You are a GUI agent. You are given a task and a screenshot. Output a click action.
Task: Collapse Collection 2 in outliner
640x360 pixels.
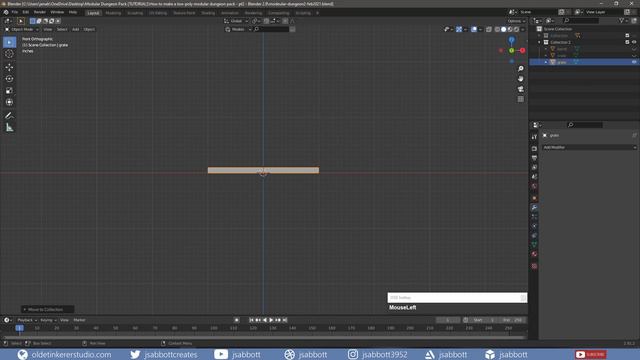(x=539, y=42)
